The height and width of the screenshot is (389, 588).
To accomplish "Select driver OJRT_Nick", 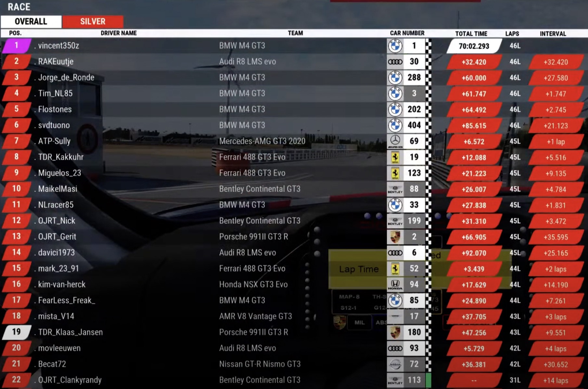I will pyautogui.click(x=57, y=221).
